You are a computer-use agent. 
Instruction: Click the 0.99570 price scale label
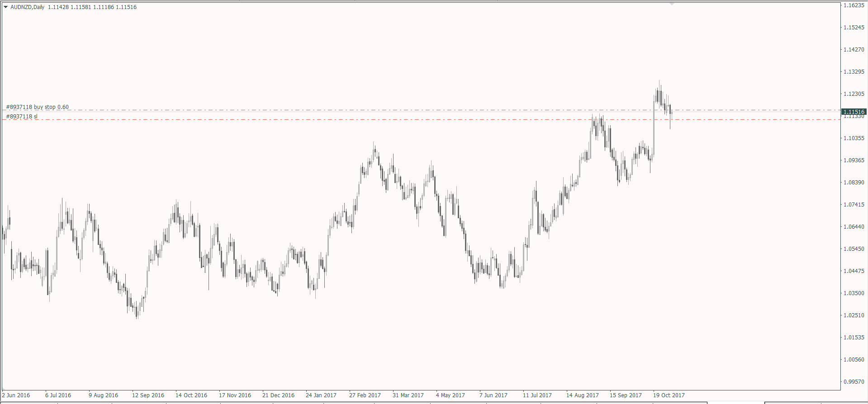pyautogui.click(x=854, y=382)
